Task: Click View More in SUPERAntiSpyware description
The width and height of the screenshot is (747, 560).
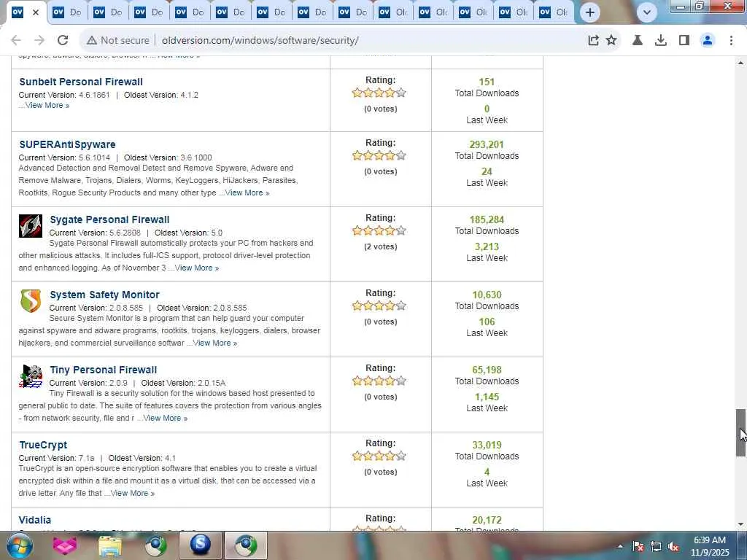Action: click(247, 192)
